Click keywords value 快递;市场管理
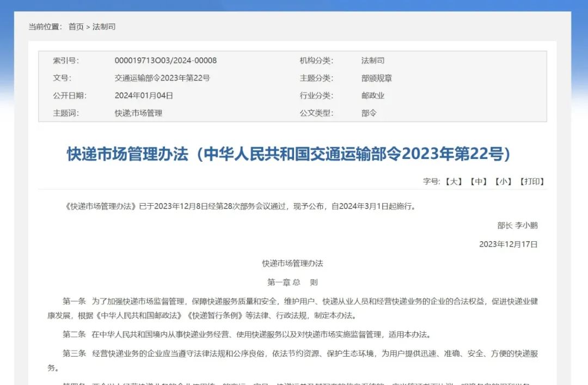Image resolution: width=588 pixels, height=385 pixels. [x=138, y=113]
